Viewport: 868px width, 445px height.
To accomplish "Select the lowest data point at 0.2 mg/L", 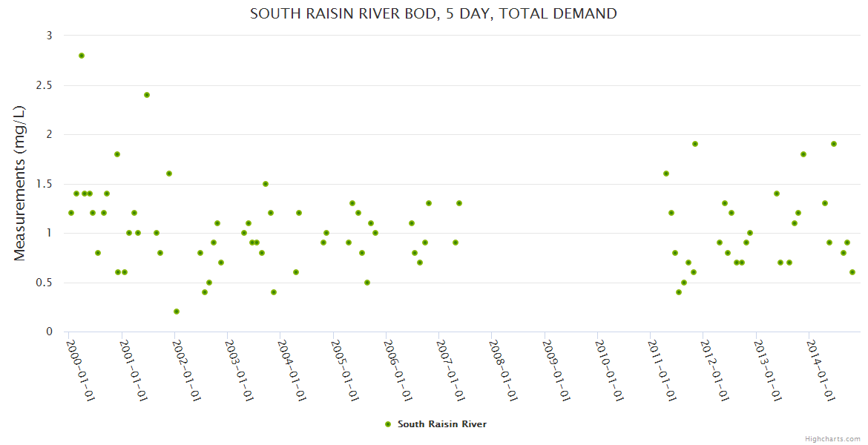I will point(176,311).
